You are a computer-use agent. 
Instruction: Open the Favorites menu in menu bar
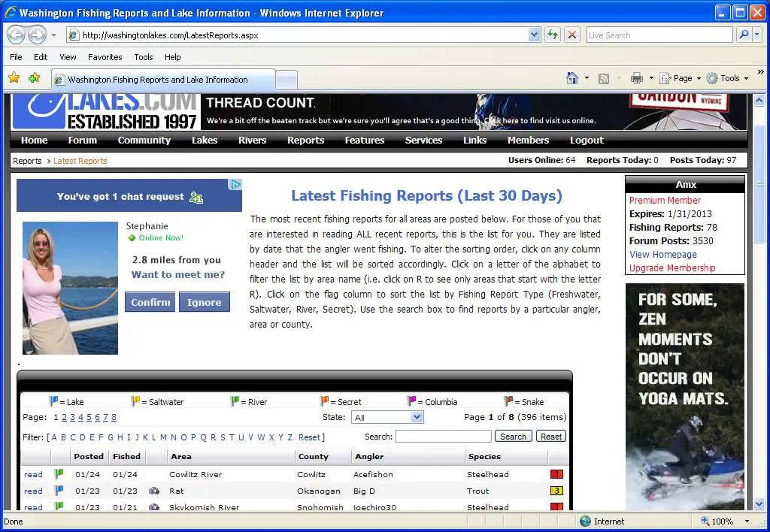click(x=105, y=57)
